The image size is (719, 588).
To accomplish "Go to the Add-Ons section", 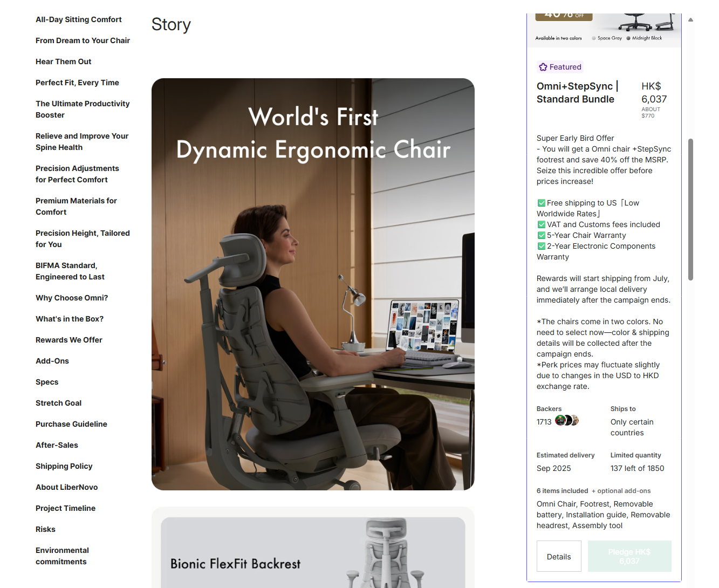I will pos(52,361).
